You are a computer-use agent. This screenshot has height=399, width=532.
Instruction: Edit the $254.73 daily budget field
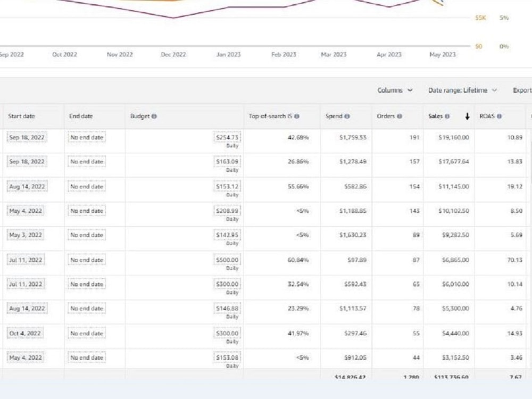[x=227, y=137]
